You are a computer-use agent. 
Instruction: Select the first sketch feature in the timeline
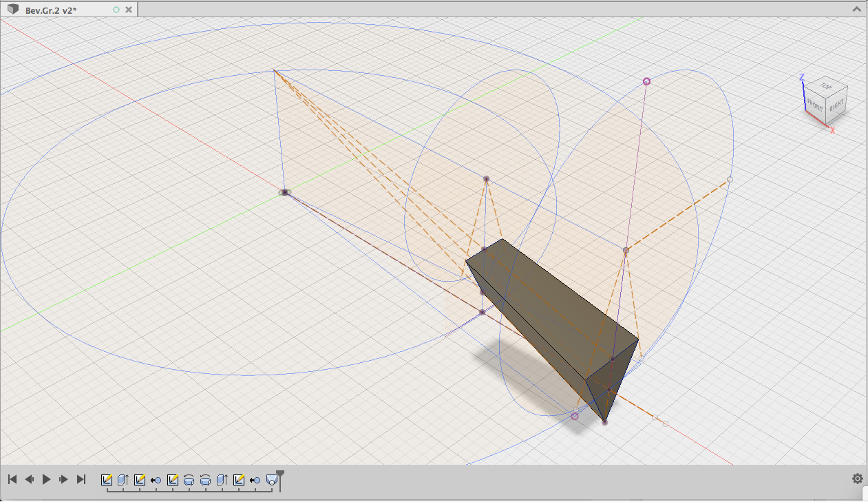point(107,480)
